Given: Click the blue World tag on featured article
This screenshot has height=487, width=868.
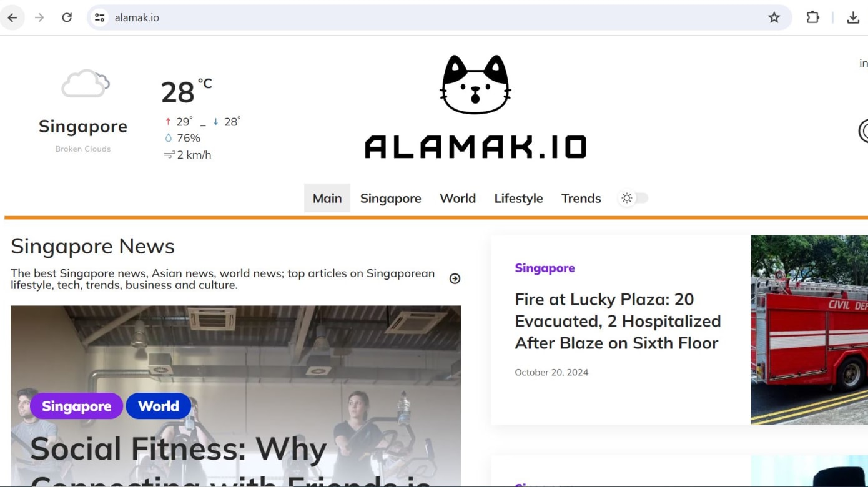Looking at the screenshot, I should [x=159, y=406].
